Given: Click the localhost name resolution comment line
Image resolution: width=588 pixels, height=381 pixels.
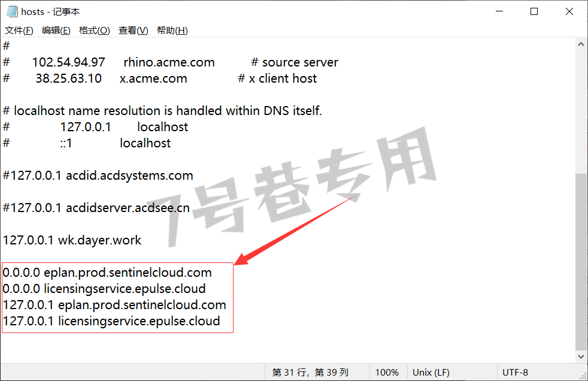Looking at the screenshot, I should pos(162,111).
